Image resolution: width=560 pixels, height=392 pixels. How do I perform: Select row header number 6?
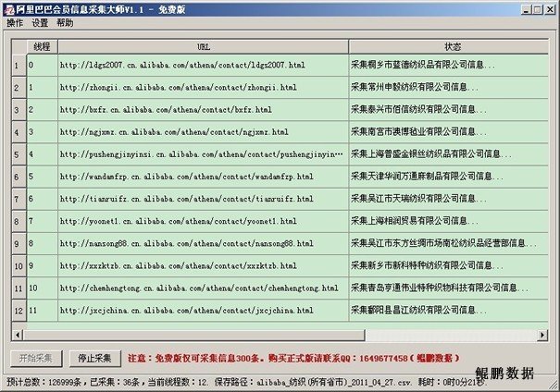point(19,177)
